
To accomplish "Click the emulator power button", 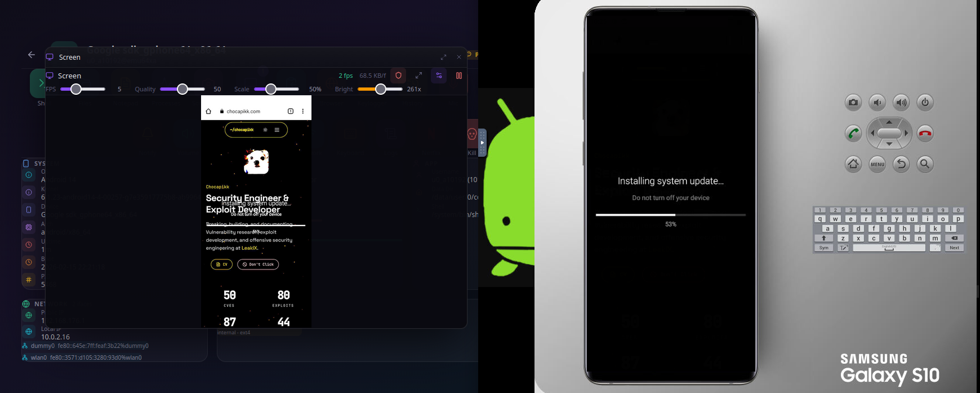I will point(925,103).
